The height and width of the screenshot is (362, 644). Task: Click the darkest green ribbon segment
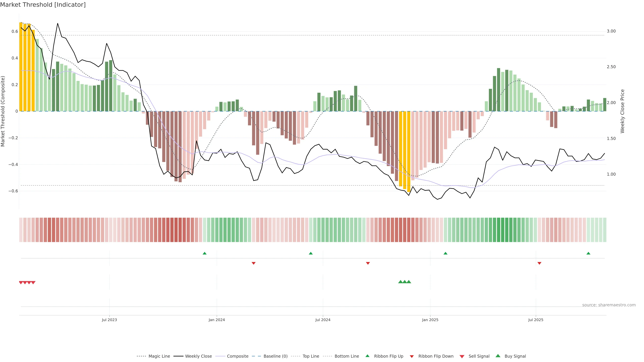coord(498,230)
